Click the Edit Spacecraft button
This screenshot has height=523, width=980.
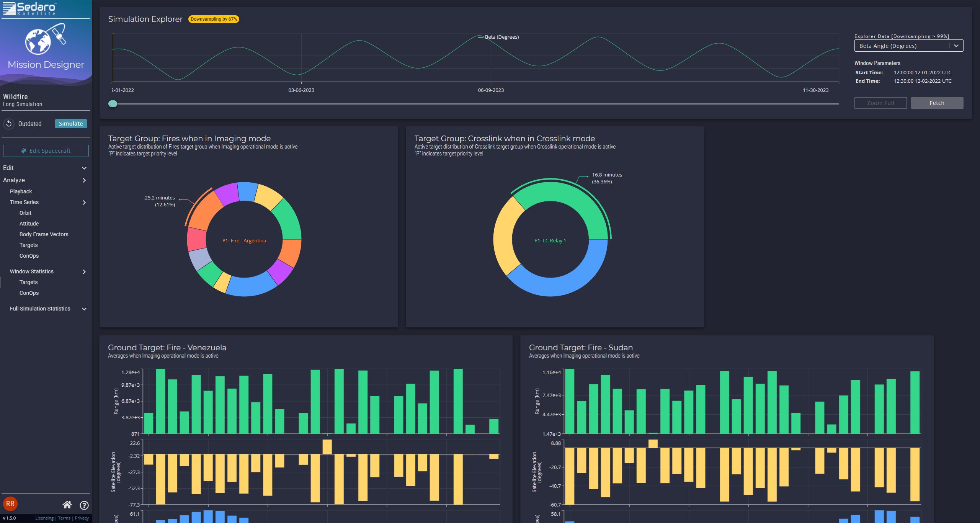click(46, 151)
